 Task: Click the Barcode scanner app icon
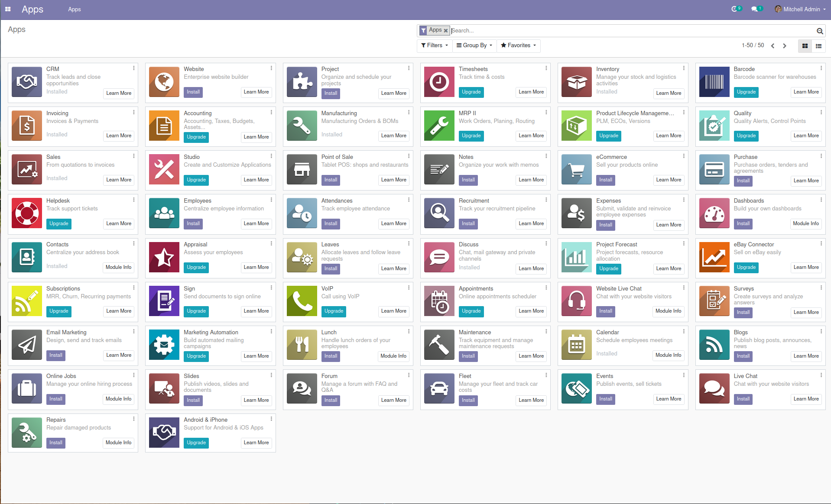[713, 81]
